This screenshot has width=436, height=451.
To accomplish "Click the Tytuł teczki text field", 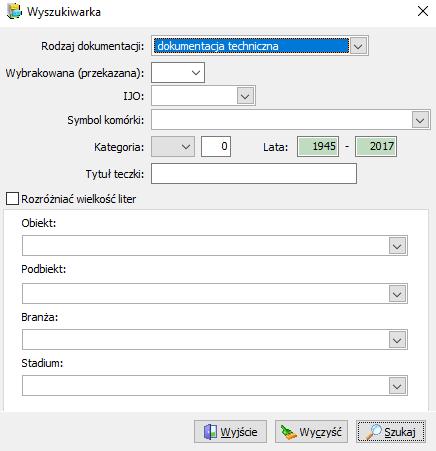I will pyautogui.click(x=254, y=173).
